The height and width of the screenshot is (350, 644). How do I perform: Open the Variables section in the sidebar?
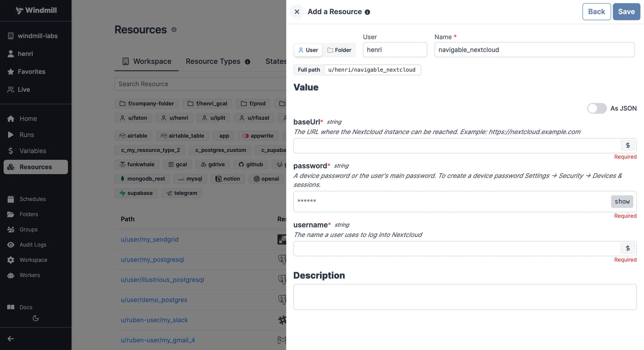coord(33,151)
